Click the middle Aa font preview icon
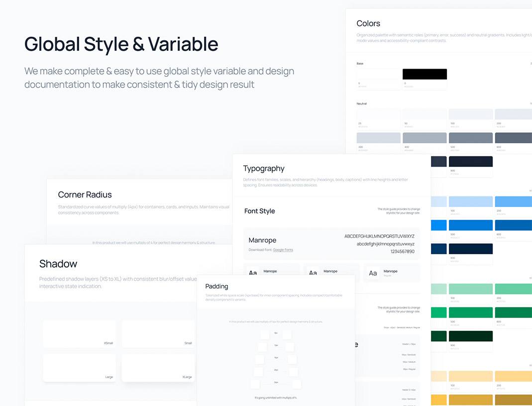Screen dimensions: 532x406 (313, 272)
